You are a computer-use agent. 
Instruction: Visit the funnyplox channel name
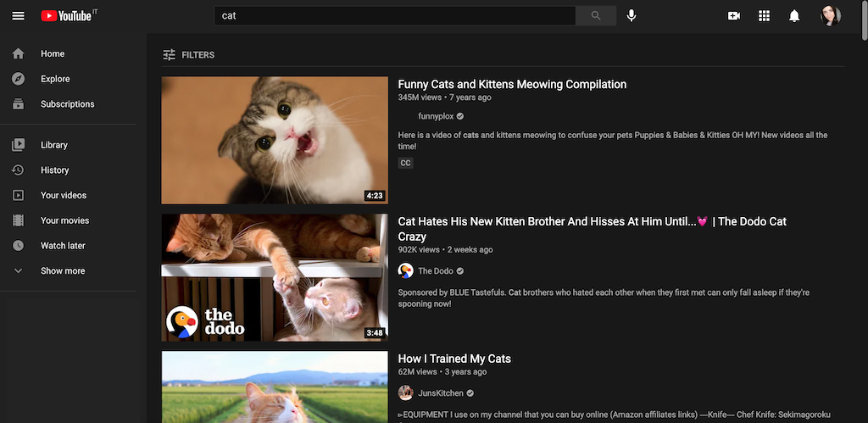[436, 116]
